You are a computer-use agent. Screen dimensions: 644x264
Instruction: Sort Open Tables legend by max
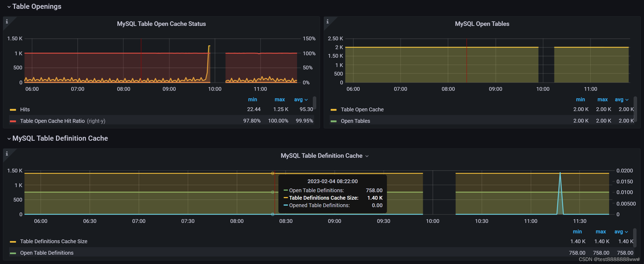coord(603,100)
